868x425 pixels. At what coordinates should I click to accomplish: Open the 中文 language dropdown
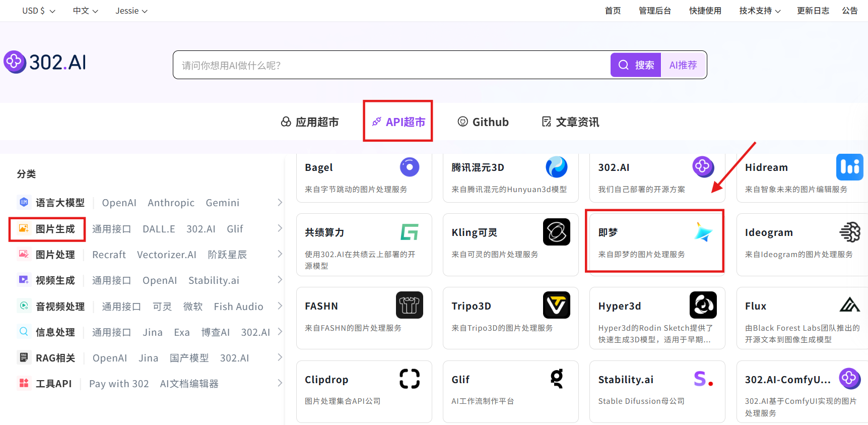click(x=85, y=11)
